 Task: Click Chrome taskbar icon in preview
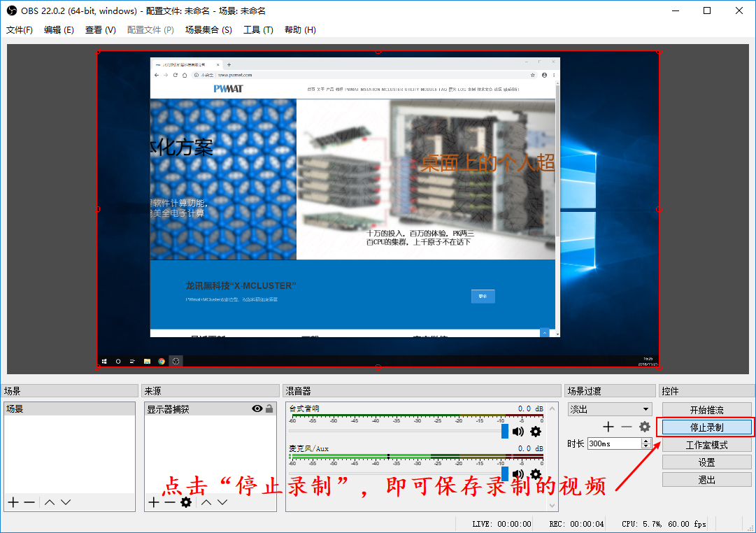click(x=162, y=362)
